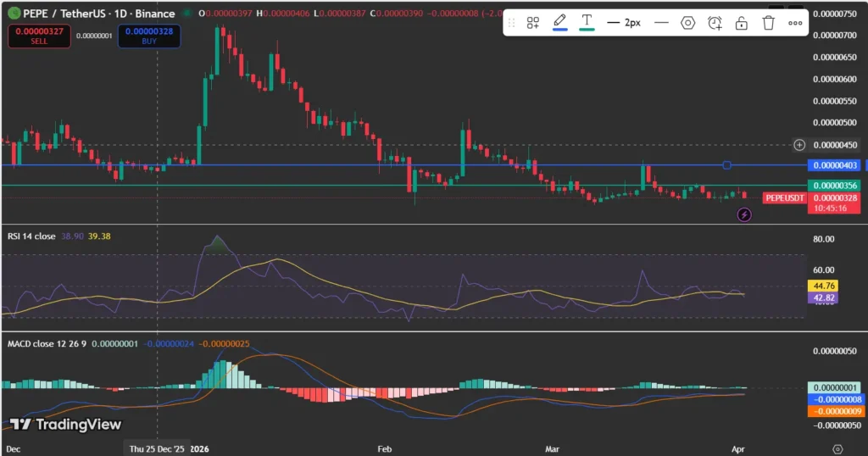The width and height of the screenshot is (868, 456).
Task: Change text color with T icon
Action: tap(587, 22)
